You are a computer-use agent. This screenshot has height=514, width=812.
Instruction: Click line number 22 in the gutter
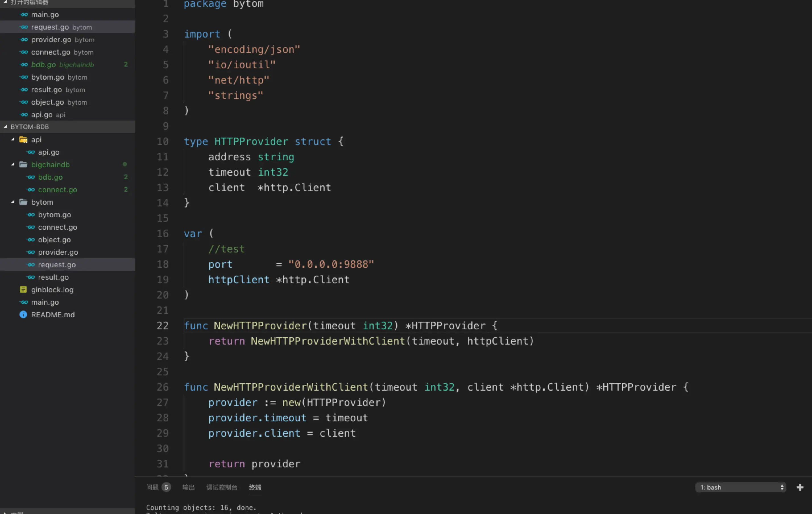tap(163, 326)
